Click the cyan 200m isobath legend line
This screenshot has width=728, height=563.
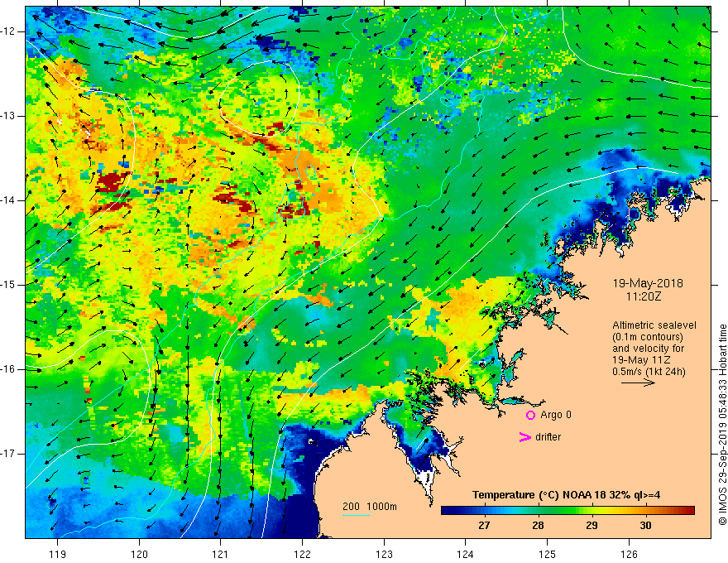(356, 516)
